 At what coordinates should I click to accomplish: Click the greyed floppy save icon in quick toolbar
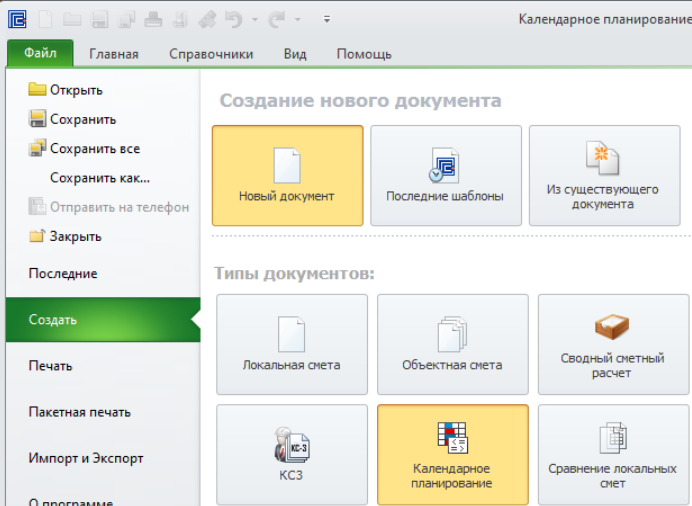tap(99, 19)
